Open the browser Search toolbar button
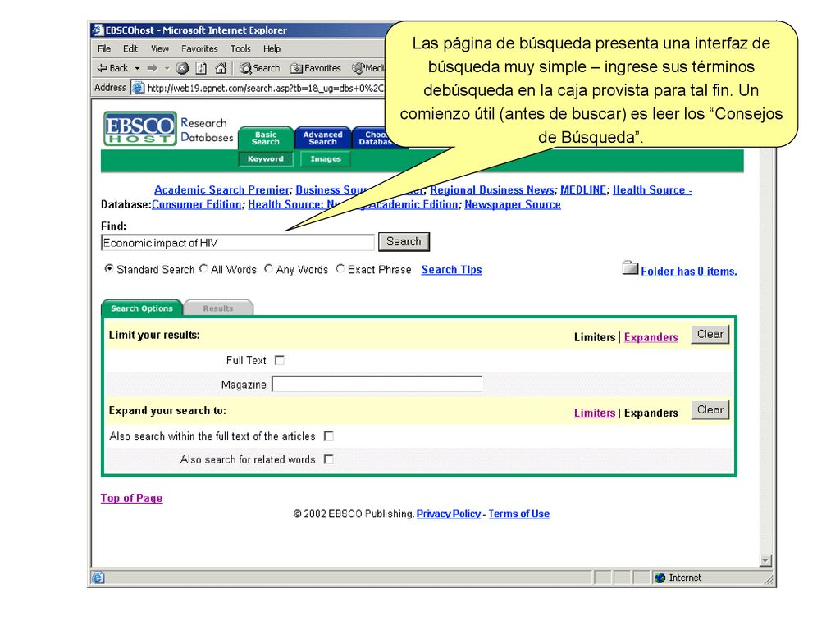 (x=260, y=68)
